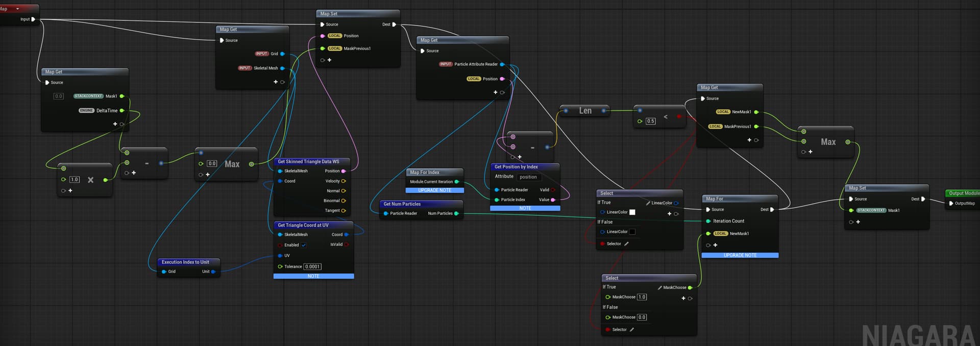Click the OutputMap pin on Output Module

(x=951, y=204)
